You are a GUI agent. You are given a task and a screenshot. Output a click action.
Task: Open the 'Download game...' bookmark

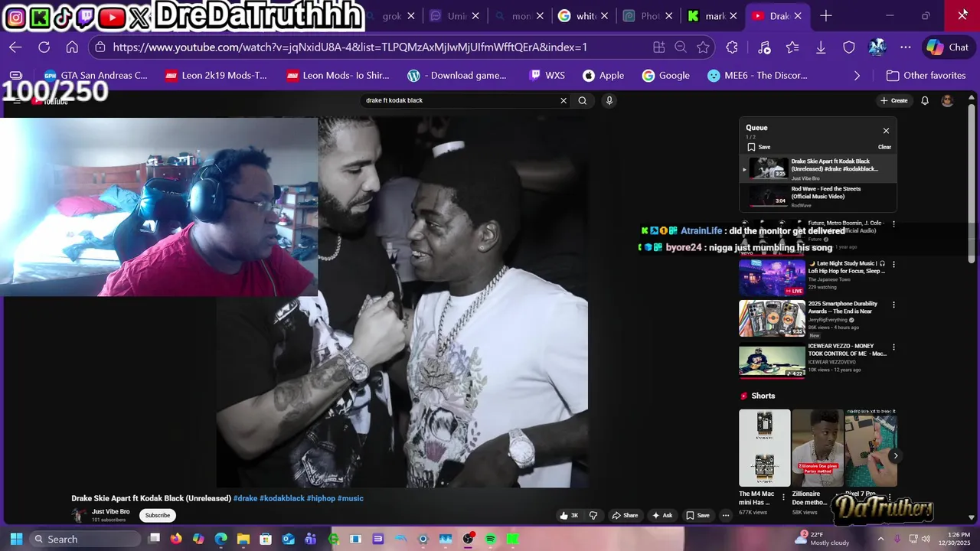coord(457,76)
